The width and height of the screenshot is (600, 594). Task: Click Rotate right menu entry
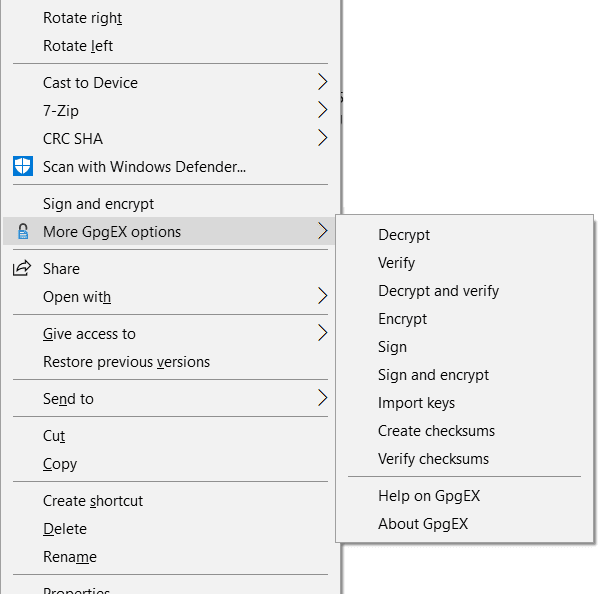[82, 18]
